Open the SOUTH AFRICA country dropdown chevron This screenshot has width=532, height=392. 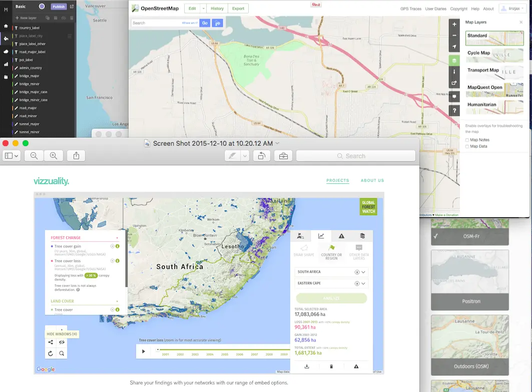(x=363, y=272)
